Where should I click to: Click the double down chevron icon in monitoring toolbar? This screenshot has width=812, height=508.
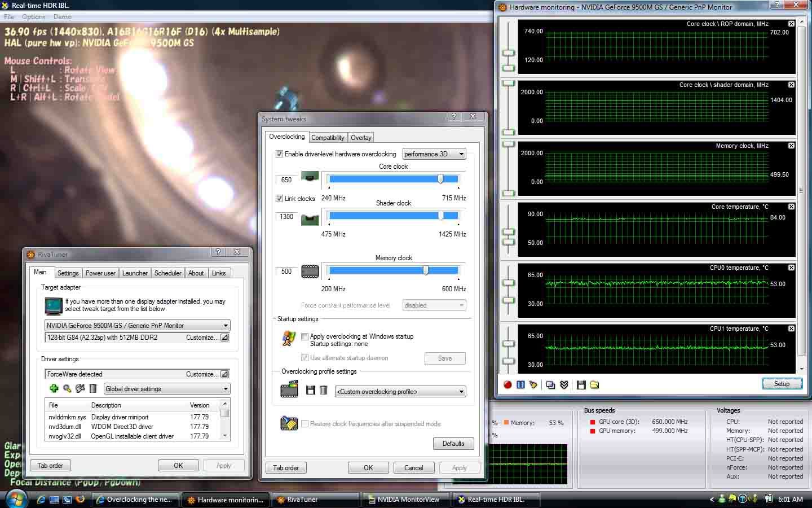(x=564, y=384)
